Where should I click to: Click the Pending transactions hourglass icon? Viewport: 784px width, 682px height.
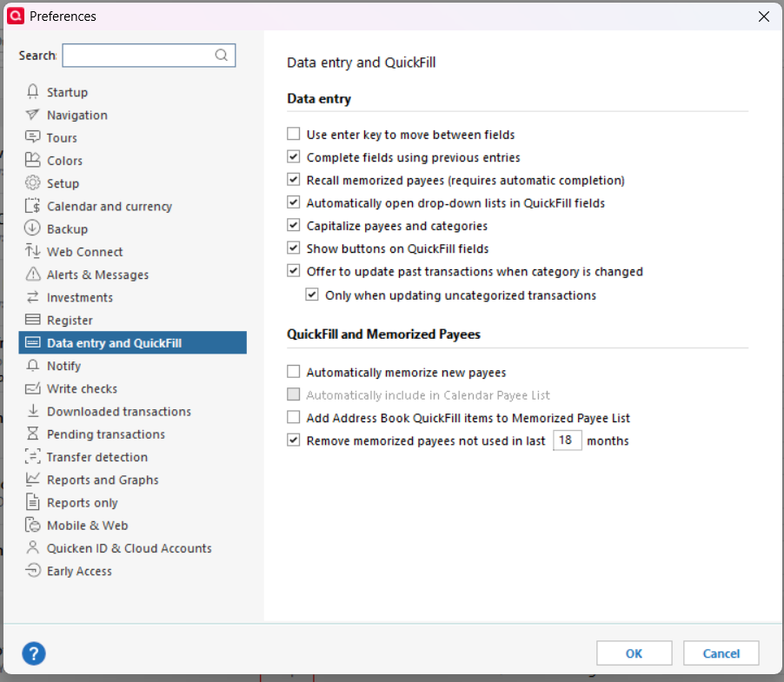32,434
